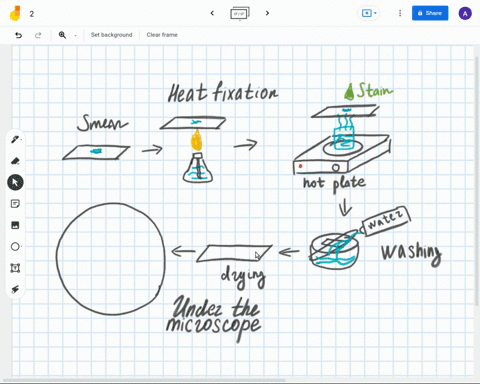This screenshot has height=384, width=480.
Task: Select the Pen tool
Action: pyautogui.click(x=15, y=140)
